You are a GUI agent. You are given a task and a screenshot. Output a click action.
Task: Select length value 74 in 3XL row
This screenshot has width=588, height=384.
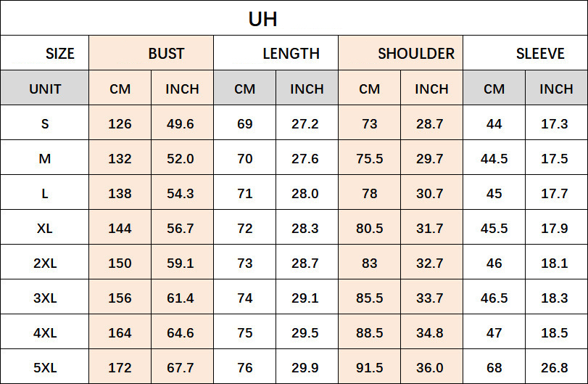pos(244,298)
